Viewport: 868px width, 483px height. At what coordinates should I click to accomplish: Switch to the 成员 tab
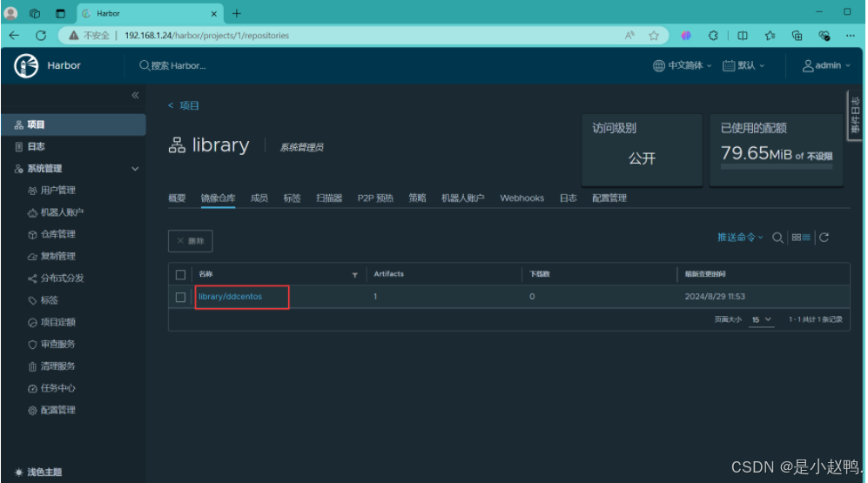click(x=259, y=198)
